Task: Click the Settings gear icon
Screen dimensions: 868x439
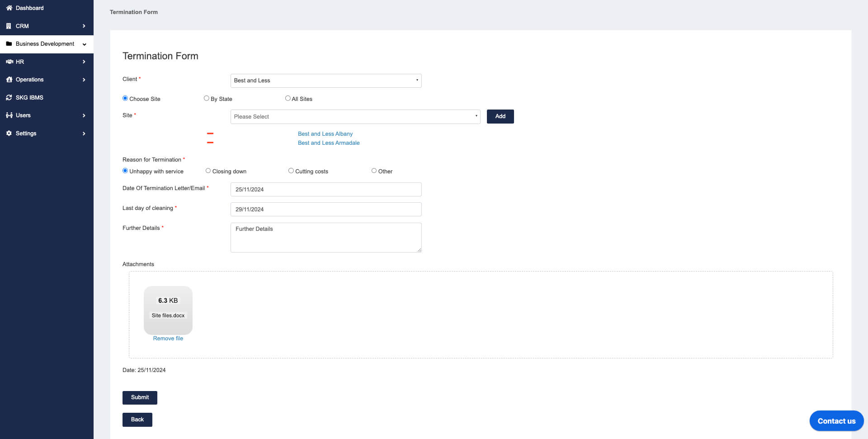Action: pos(9,134)
